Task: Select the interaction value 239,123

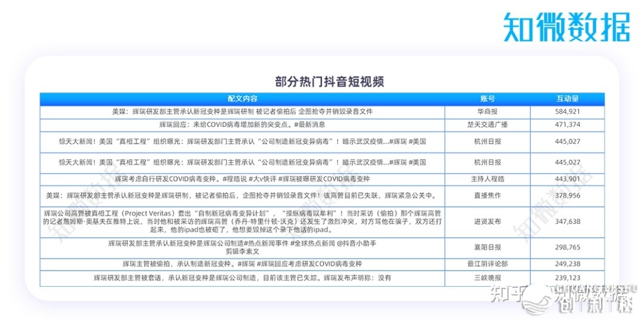Action: click(x=567, y=278)
